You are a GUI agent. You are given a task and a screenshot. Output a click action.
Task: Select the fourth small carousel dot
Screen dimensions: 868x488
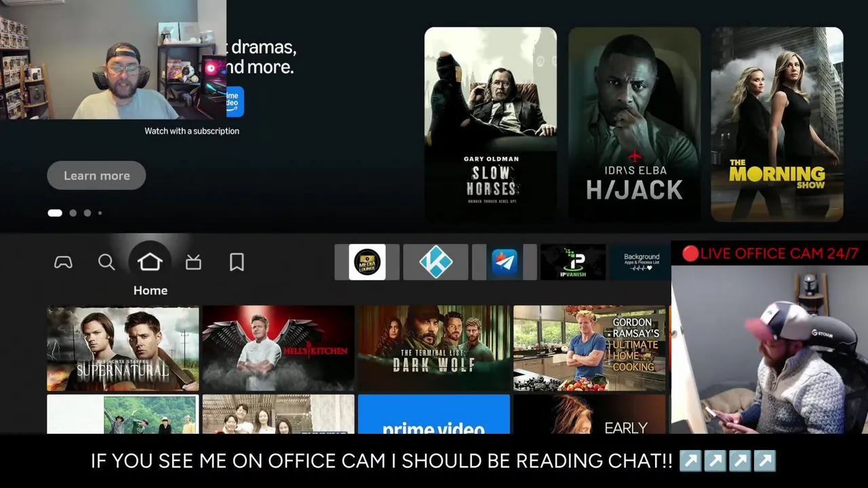click(x=100, y=213)
